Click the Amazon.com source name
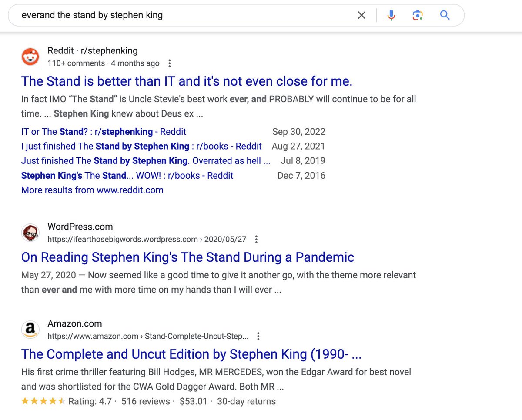Screen dimensions: 522x420 point(74,323)
